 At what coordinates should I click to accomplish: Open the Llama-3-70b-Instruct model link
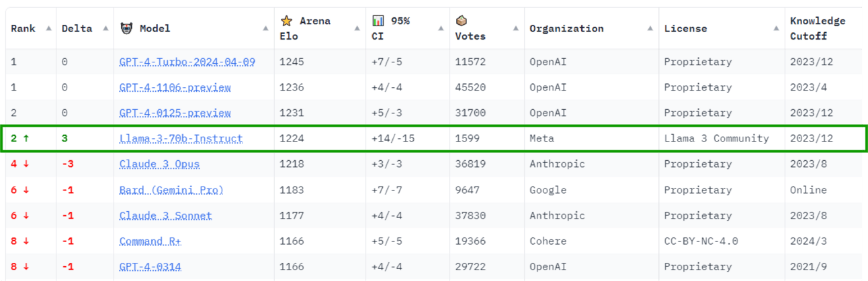(181, 139)
